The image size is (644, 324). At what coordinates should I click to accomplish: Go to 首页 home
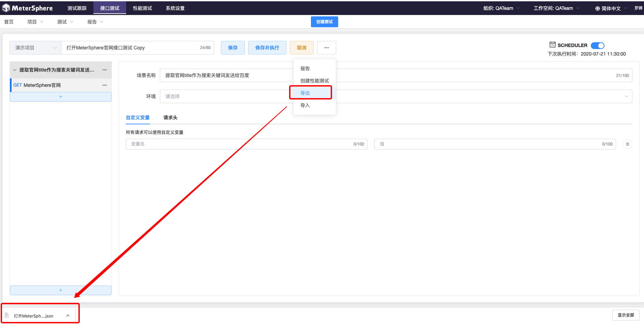pos(9,22)
